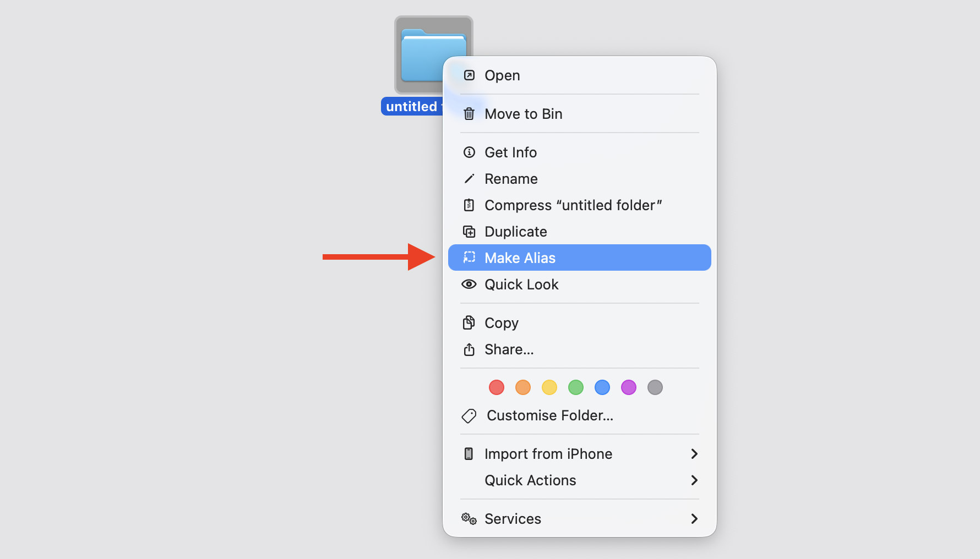Choose Copy from the menu
The image size is (980, 559).
(x=580, y=323)
